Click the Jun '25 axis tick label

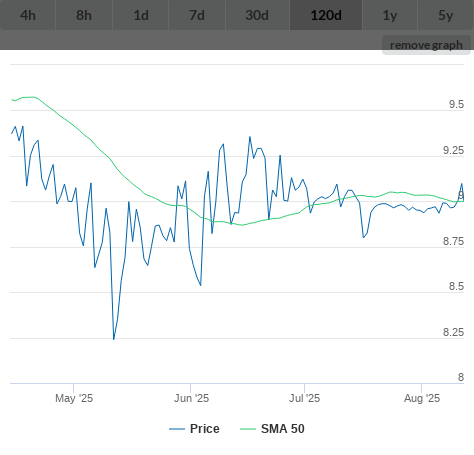pyautogui.click(x=191, y=398)
